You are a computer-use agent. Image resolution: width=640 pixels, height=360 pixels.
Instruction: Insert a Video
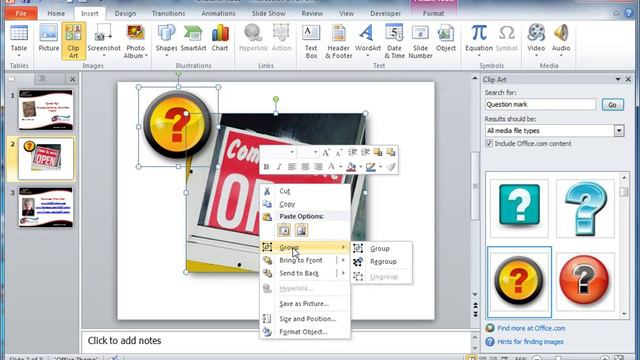coord(536,41)
